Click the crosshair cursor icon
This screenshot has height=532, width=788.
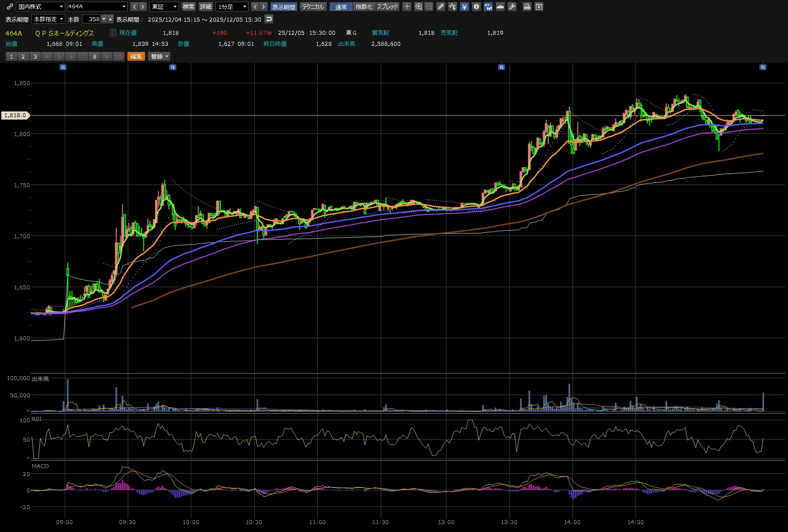point(407,7)
